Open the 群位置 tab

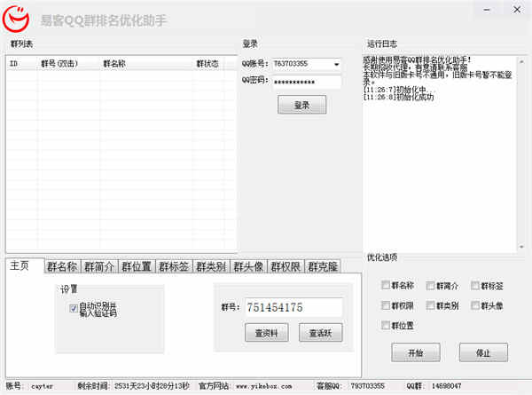(x=137, y=266)
